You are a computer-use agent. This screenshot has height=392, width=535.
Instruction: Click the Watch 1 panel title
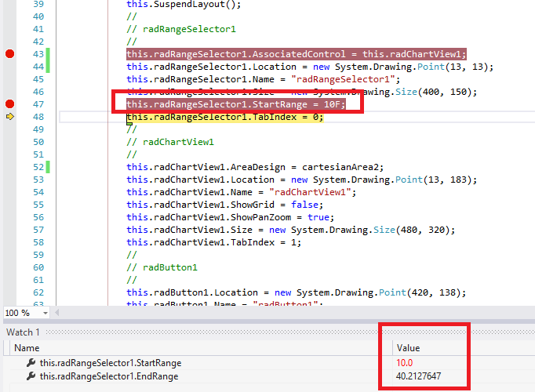(x=23, y=332)
